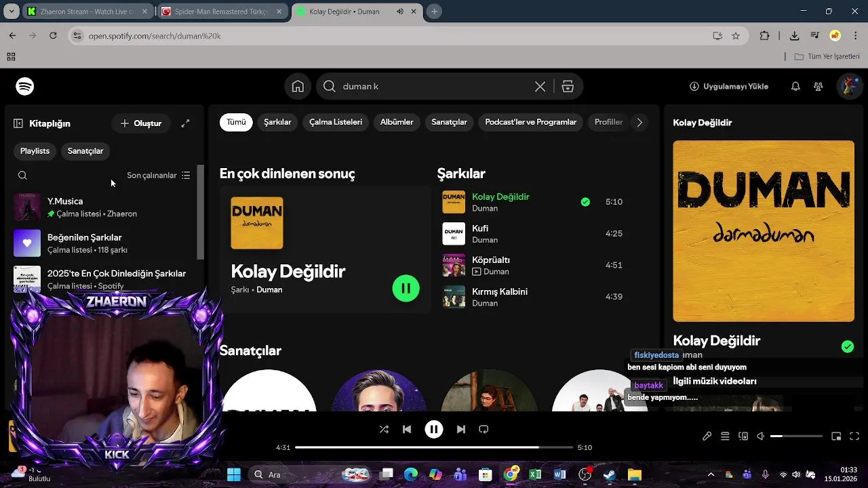
Task: Skip to the next track
Action: tap(461, 429)
